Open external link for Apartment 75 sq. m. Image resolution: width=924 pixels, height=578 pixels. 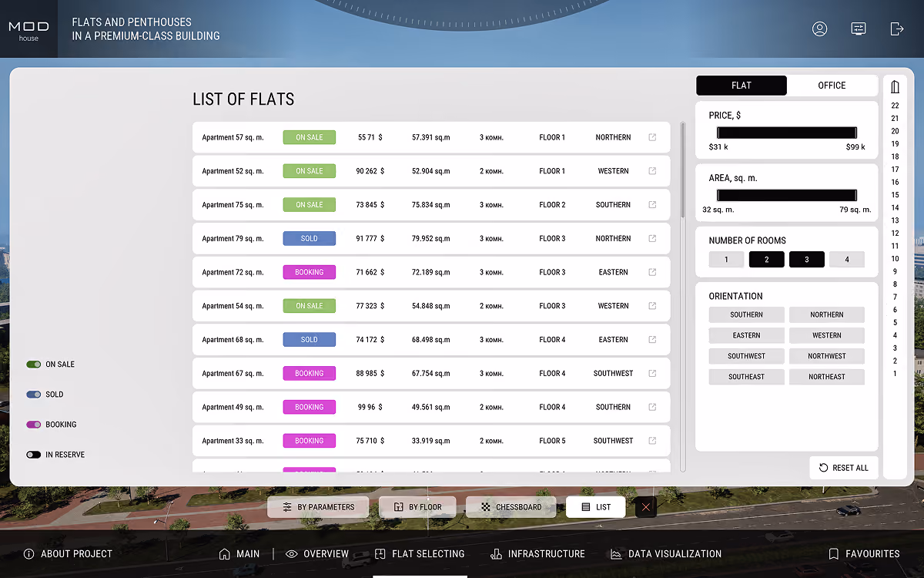(652, 205)
